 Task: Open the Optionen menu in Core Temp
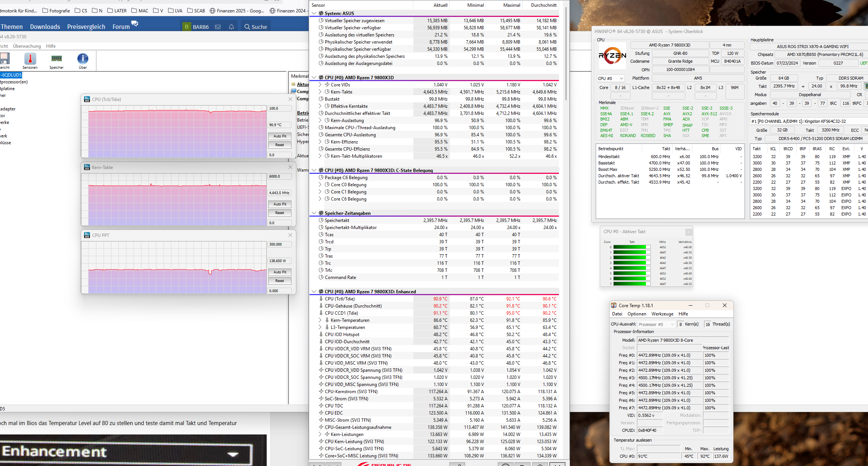pyautogui.click(x=637, y=314)
